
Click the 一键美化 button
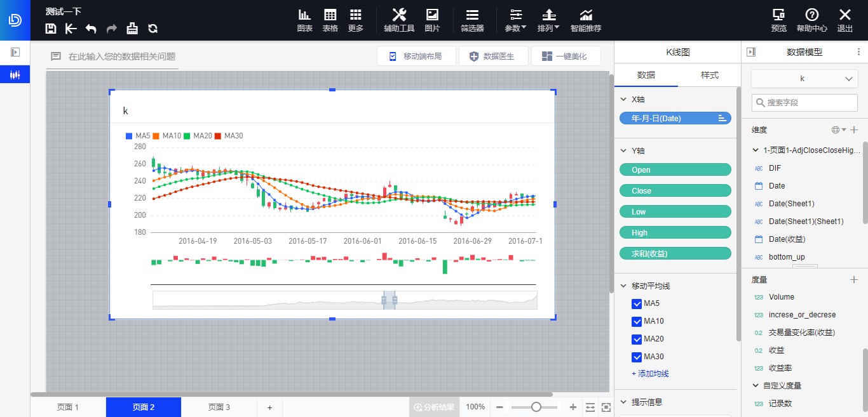[565, 56]
